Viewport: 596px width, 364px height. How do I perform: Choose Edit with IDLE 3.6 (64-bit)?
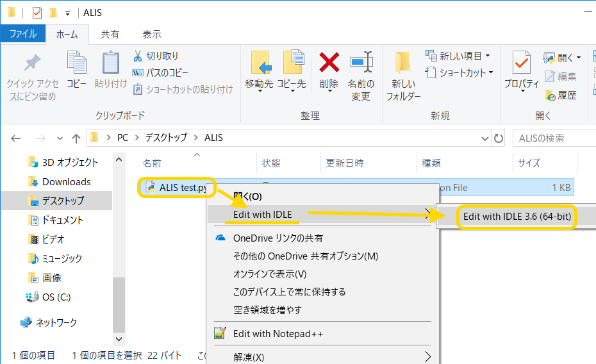pyautogui.click(x=517, y=217)
